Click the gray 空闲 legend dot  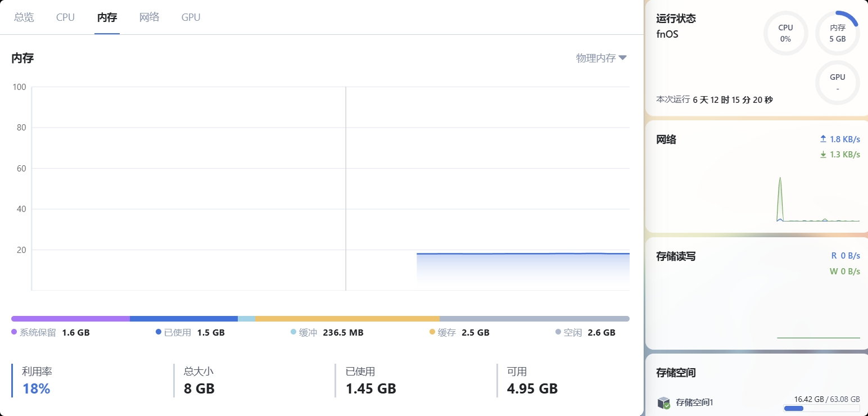pos(558,332)
